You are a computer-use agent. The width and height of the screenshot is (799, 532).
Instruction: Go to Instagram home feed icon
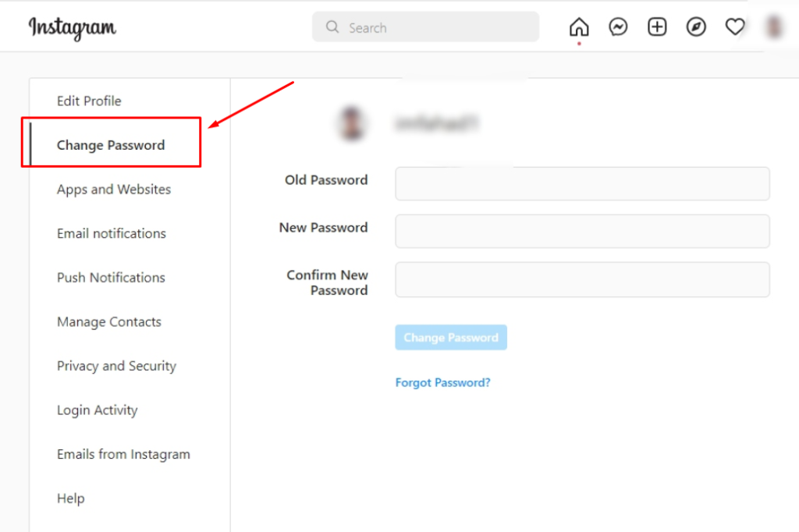(579, 28)
